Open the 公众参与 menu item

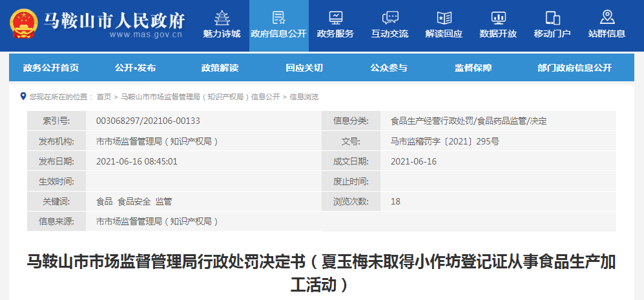point(388,68)
